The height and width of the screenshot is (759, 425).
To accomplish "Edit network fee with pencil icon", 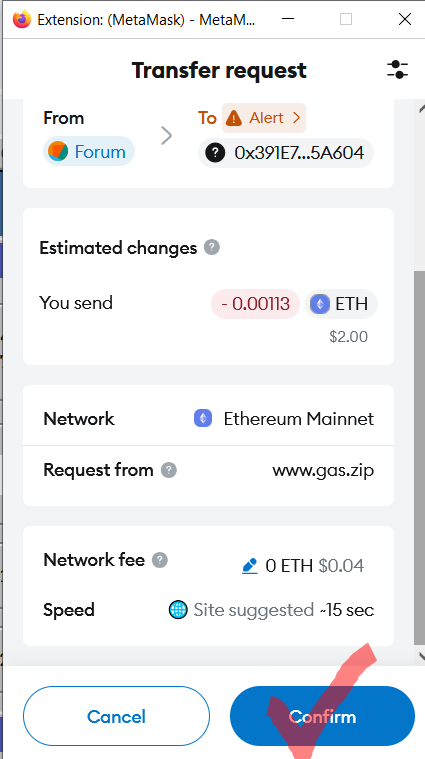I will pyautogui.click(x=250, y=566).
